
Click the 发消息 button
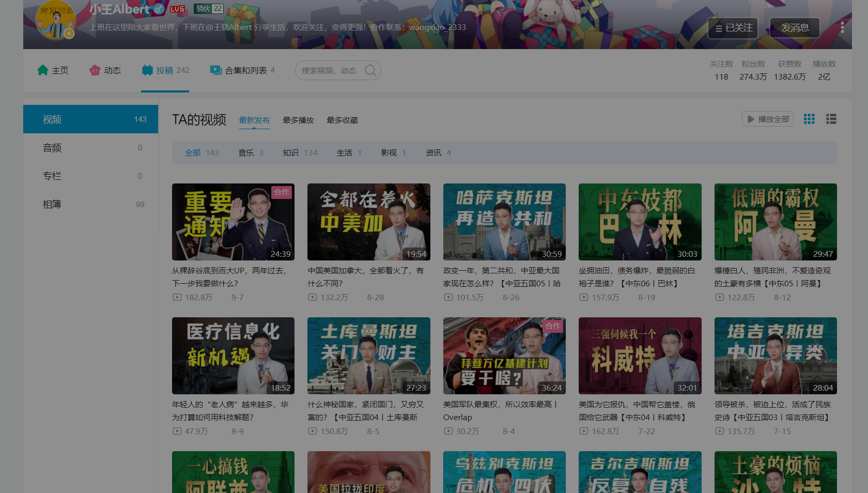[x=795, y=28]
